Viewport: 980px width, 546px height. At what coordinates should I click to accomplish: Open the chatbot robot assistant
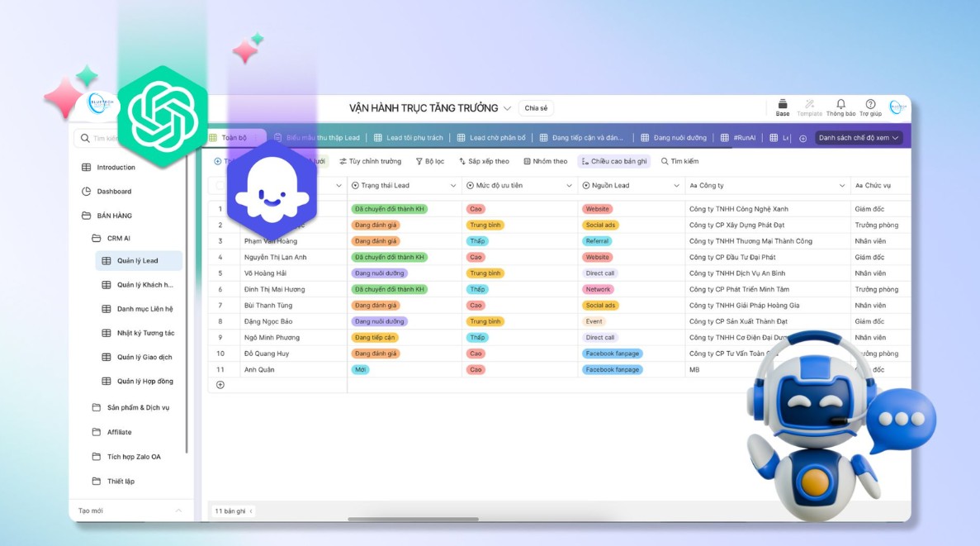(x=825, y=425)
